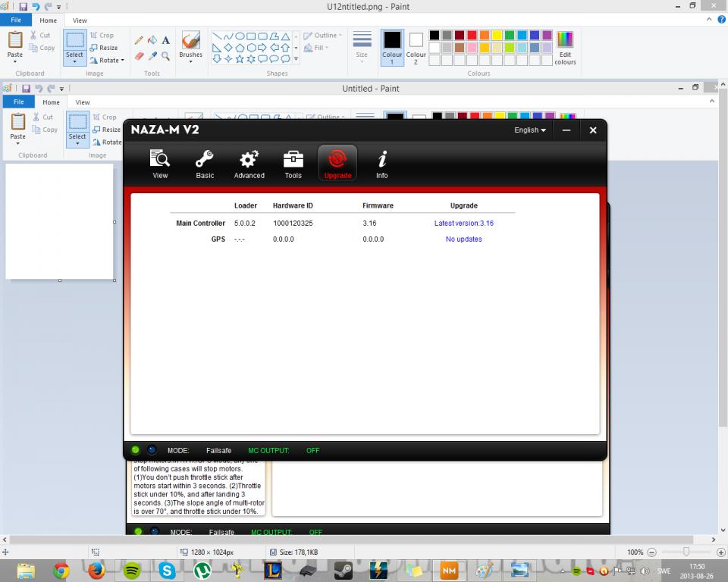Open the Tools toolbox section
The width and height of the screenshot is (728, 582).
pyautogui.click(x=293, y=164)
